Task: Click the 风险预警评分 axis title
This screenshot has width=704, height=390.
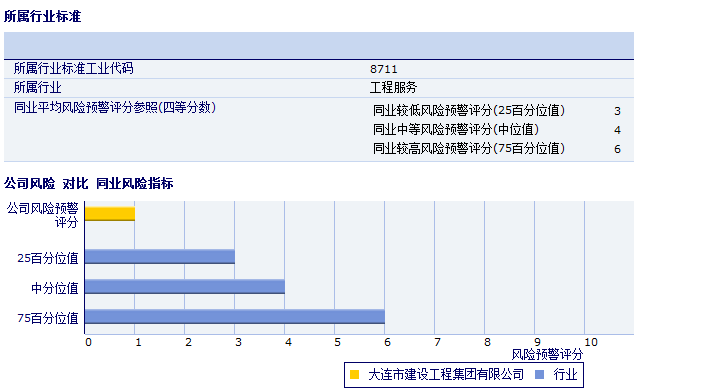Action: (x=547, y=355)
